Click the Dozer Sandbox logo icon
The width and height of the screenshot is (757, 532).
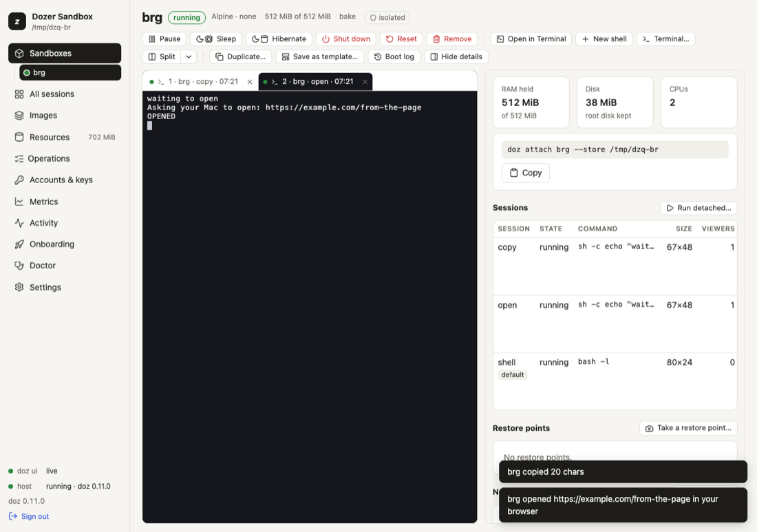[x=17, y=21]
